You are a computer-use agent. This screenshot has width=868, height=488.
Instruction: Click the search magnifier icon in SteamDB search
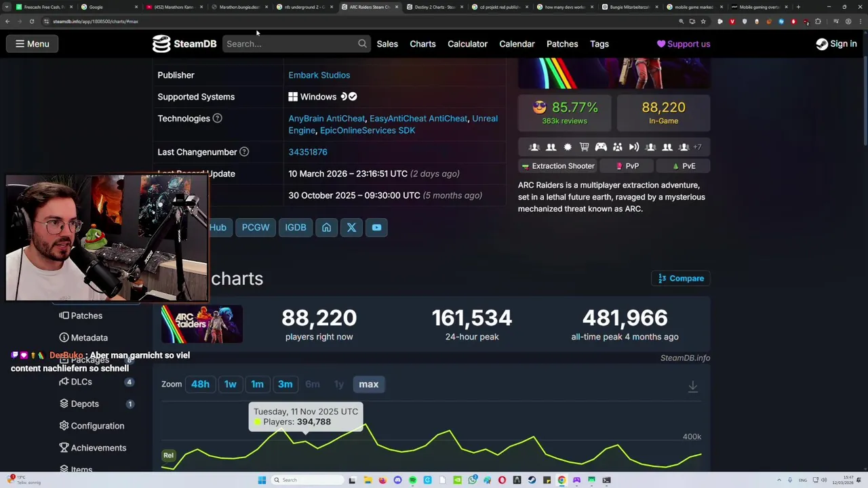362,44
